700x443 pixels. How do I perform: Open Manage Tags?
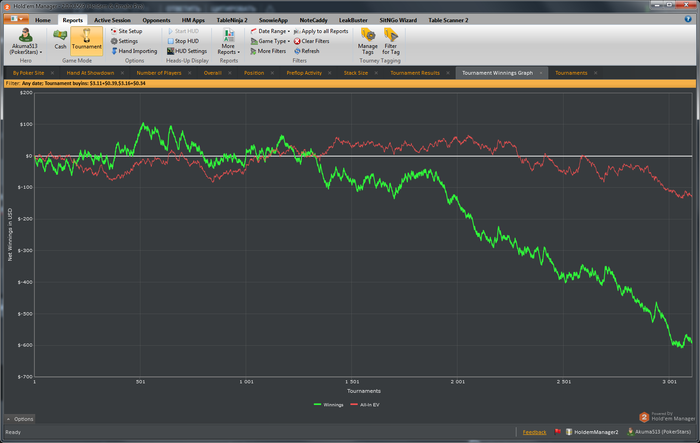click(x=368, y=42)
